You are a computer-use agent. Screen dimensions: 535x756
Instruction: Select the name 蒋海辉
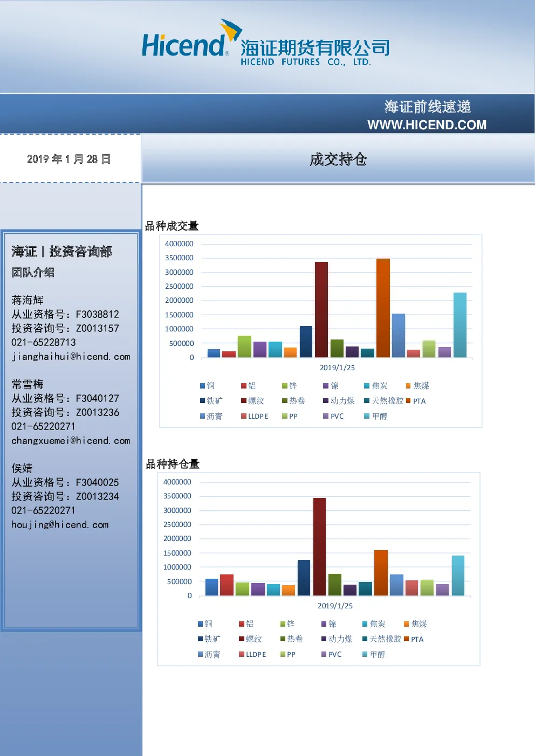[28, 300]
